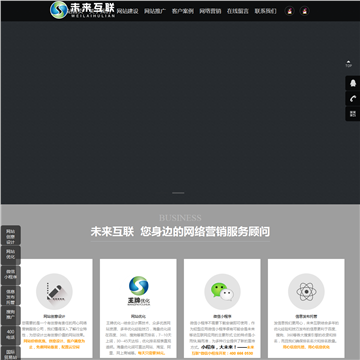Open the 微信小程序 card title
Viewport: 360px width, 360px height.
click(222, 316)
